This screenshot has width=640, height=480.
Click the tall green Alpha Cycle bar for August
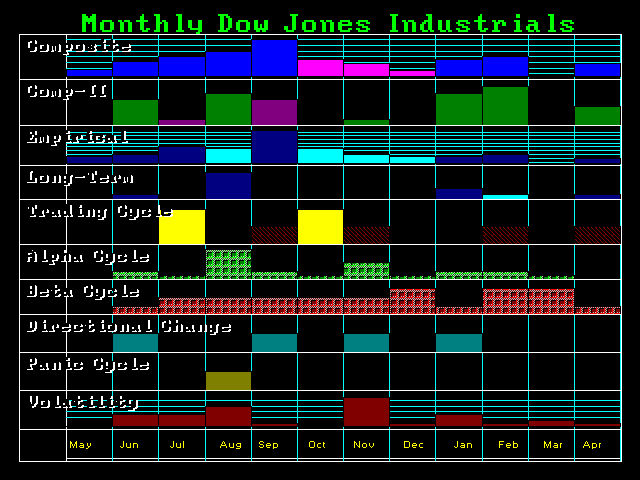click(228, 264)
